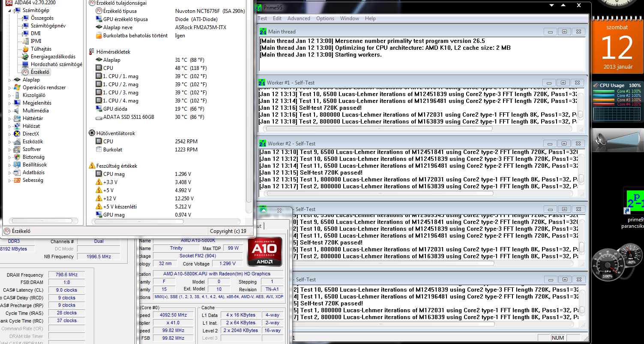This screenshot has height=344, width=644.
Task: Select the Biztonság shield icon
Action: click(17, 157)
